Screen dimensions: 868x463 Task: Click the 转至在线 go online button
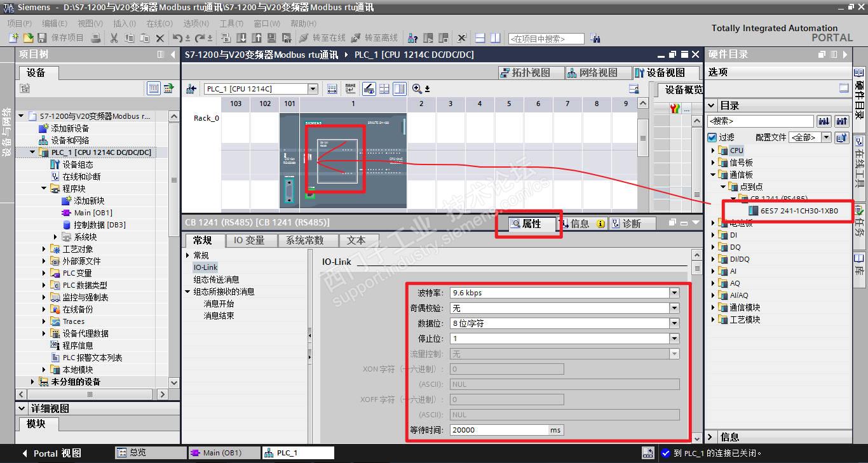pyautogui.click(x=322, y=38)
